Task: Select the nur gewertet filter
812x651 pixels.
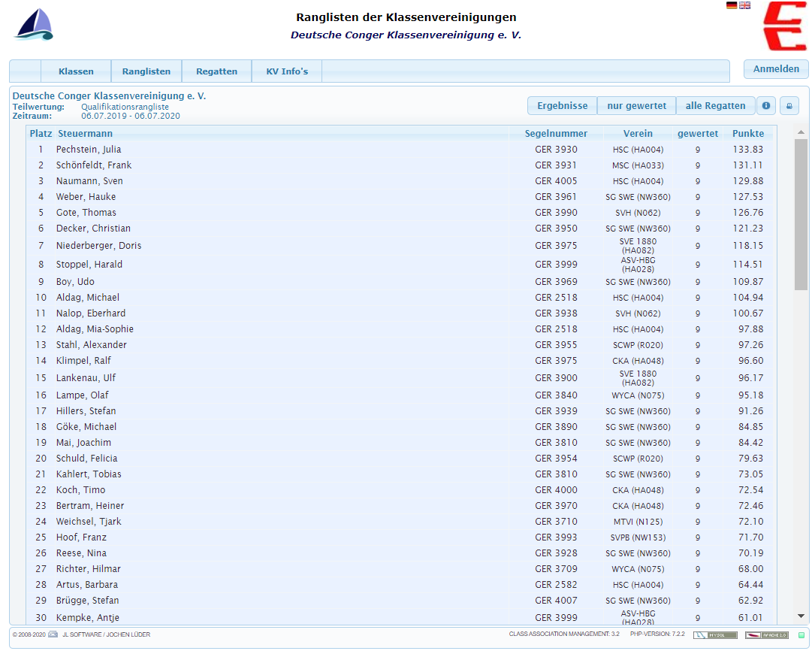Action: coord(636,106)
